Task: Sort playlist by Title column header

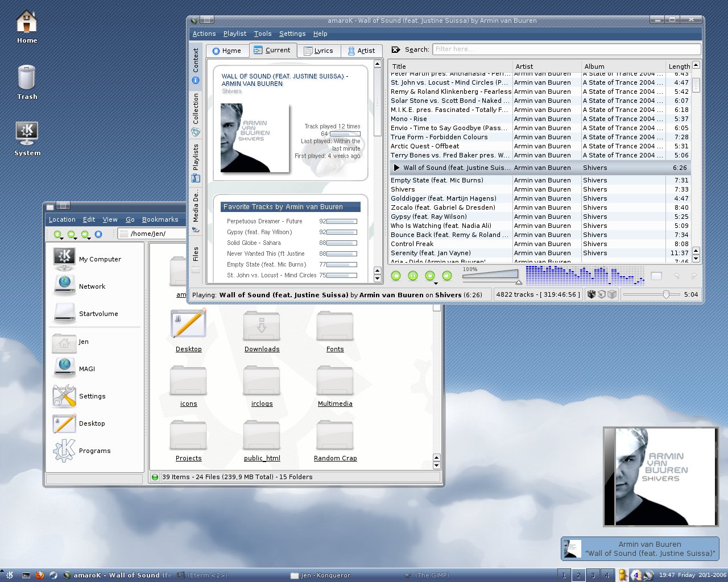Action: click(x=450, y=66)
